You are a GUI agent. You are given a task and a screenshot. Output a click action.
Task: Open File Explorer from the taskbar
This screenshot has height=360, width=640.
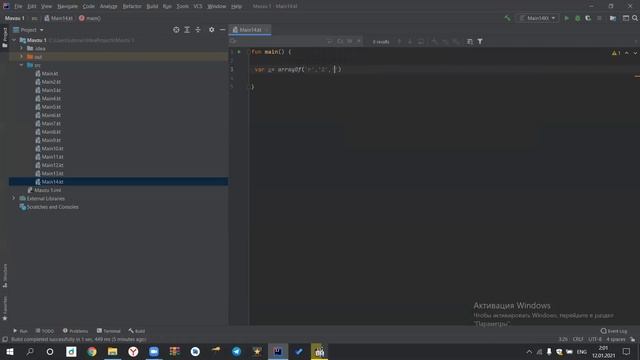[113, 351]
